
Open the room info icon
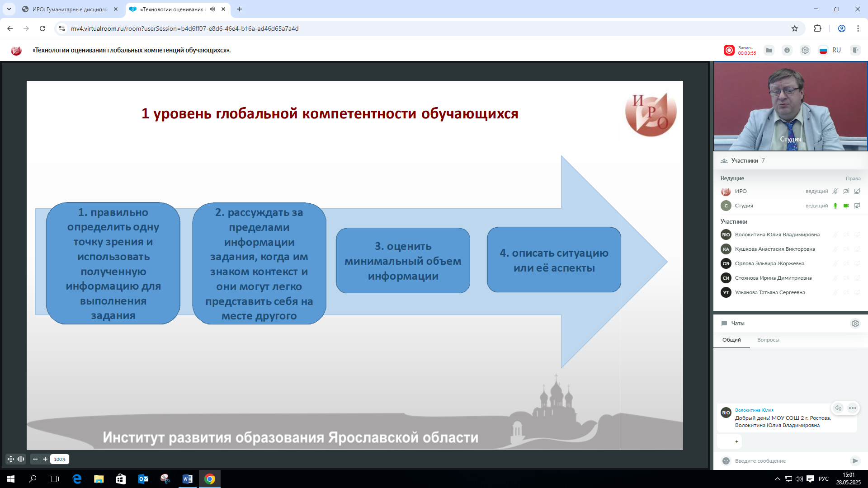tap(787, 50)
